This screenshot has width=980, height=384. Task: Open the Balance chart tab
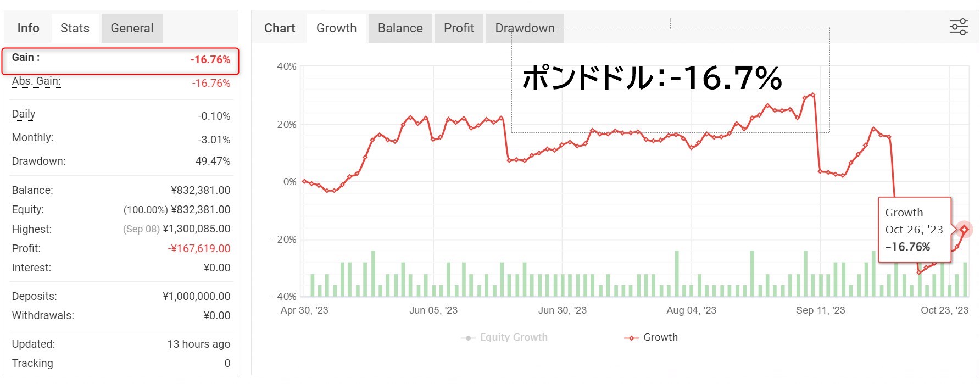point(400,28)
